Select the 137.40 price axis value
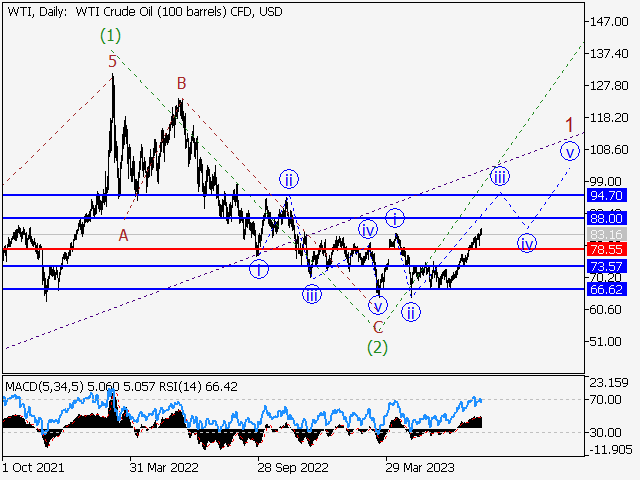Viewport: 640px width, 480px height. coord(609,53)
